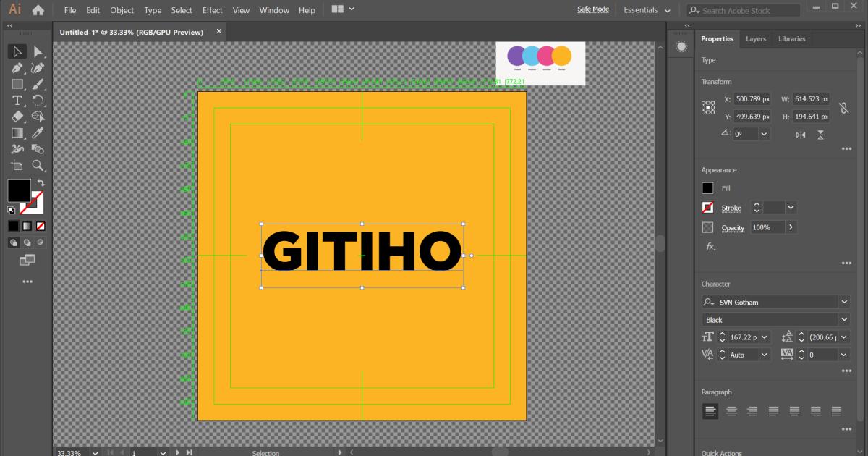Click the black Fill swatch in Appearance

coord(707,188)
